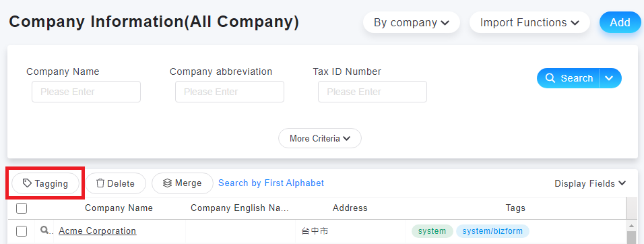Image resolution: width=644 pixels, height=244 pixels.
Task: Open the Acme Corporation company link
Action: [97, 231]
